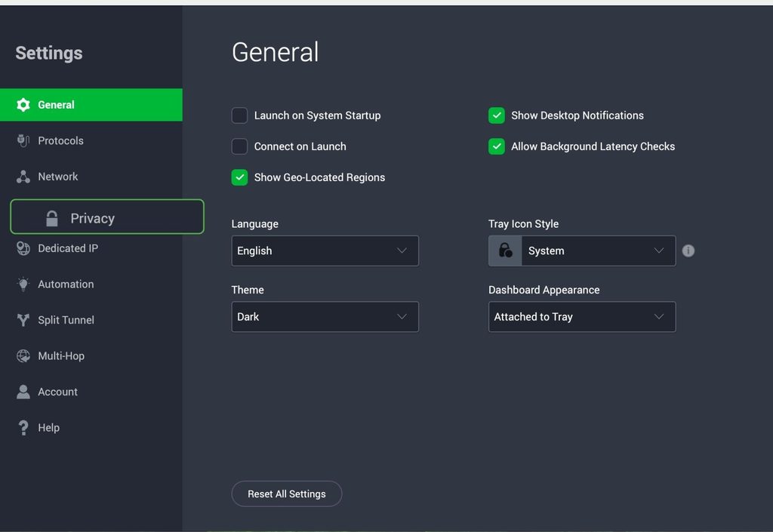Click the Tray Icon Style info icon
Viewport: 773px width, 532px height.
[x=688, y=251]
